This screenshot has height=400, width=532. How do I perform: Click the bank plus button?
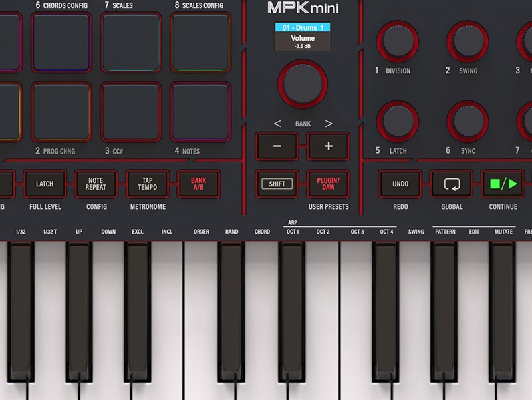click(328, 146)
